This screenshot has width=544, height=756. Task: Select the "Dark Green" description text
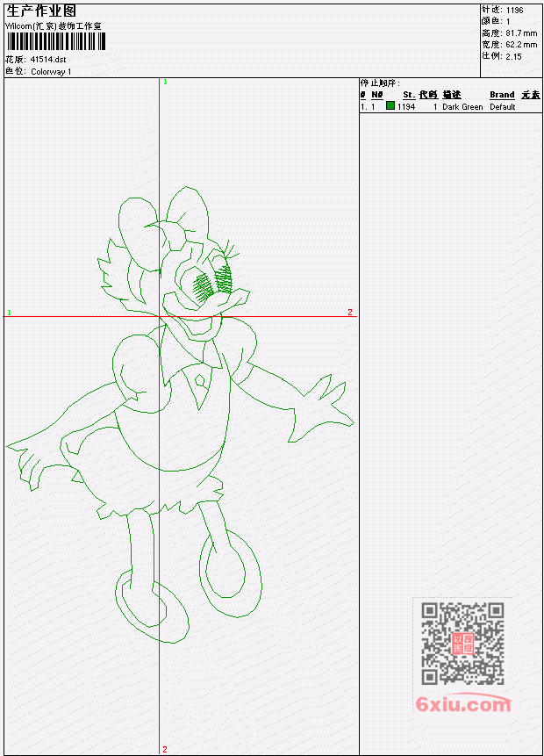(462, 106)
